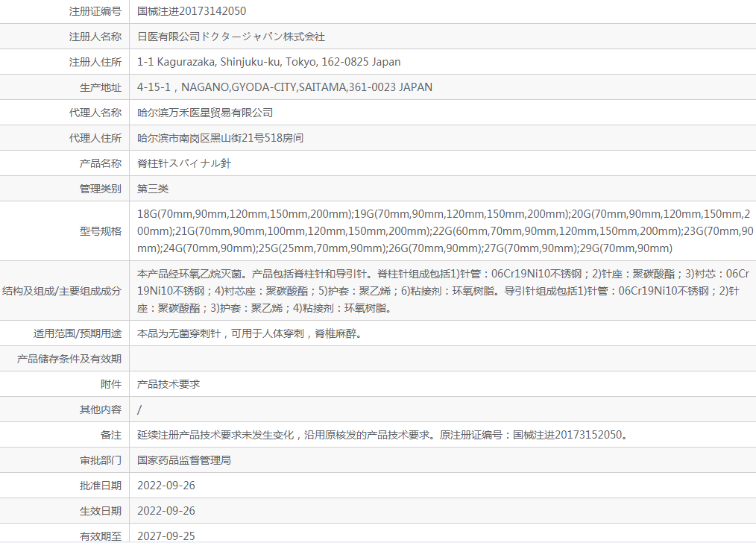
Task: Select the 代理人名称 label
Action: pos(95,113)
